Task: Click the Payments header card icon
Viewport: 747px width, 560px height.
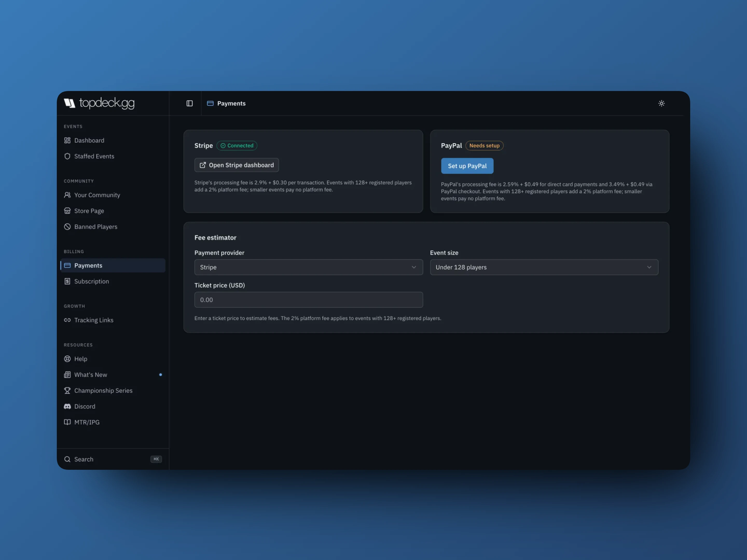Action: 210,103
